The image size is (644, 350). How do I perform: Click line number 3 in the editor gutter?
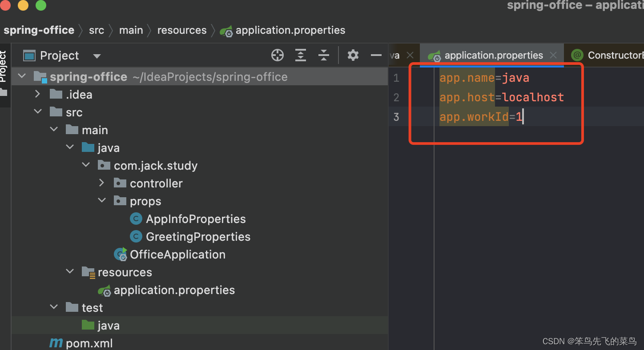(396, 116)
